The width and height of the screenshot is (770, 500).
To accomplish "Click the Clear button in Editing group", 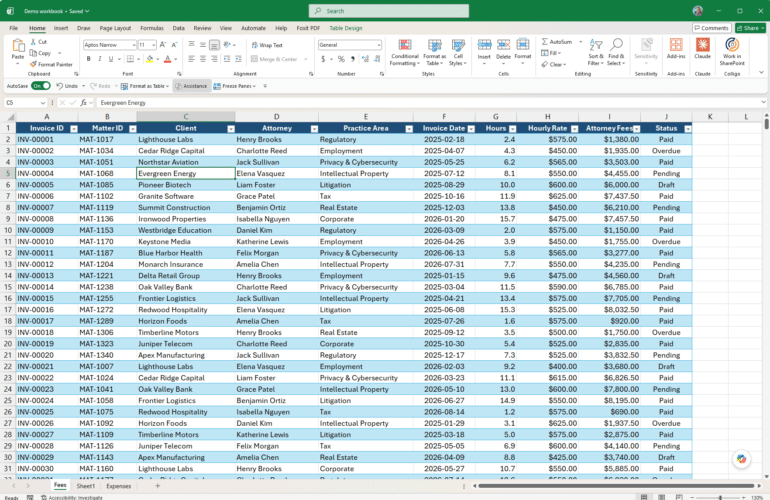I will coord(554,64).
